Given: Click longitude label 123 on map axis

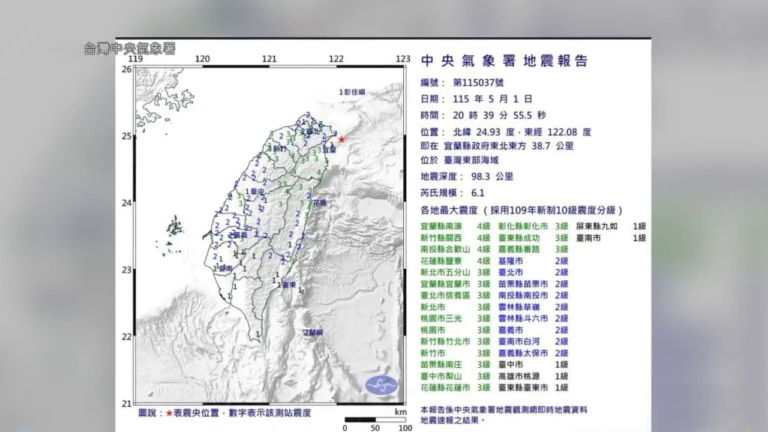Looking at the screenshot, I should pos(403,59).
